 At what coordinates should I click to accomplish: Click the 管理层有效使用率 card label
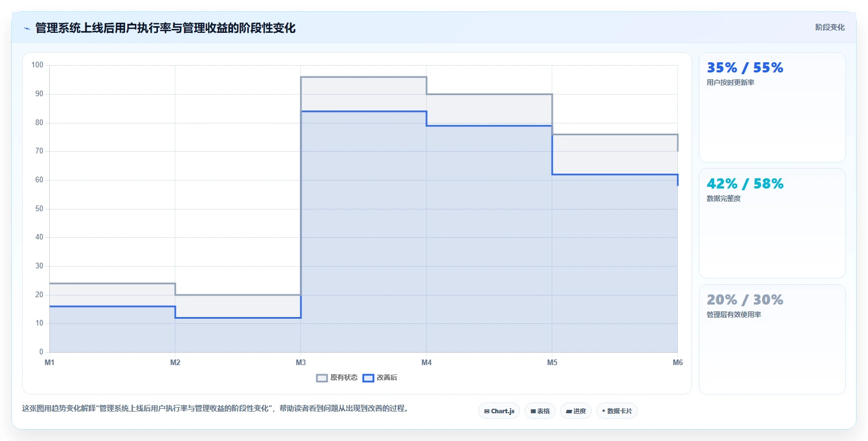pos(734,315)
